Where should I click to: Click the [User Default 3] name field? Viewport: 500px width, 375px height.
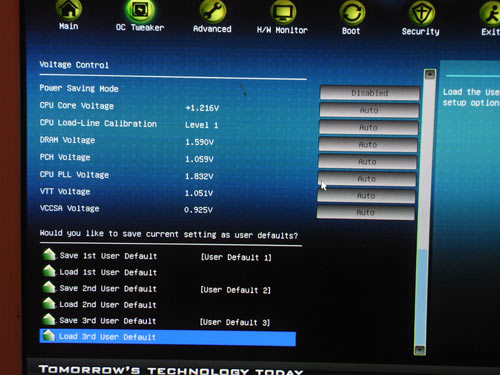click(235, 322)
